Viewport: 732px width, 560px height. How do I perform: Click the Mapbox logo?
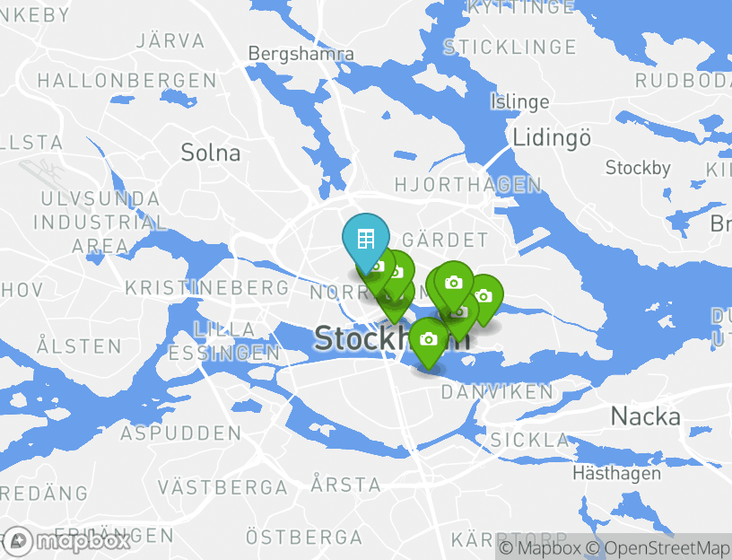pos(67,541)
